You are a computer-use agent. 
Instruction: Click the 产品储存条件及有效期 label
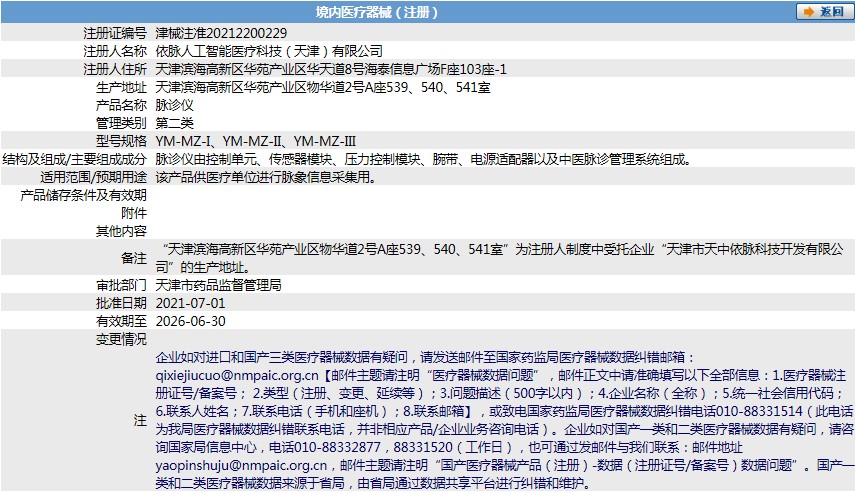[83, 195]
